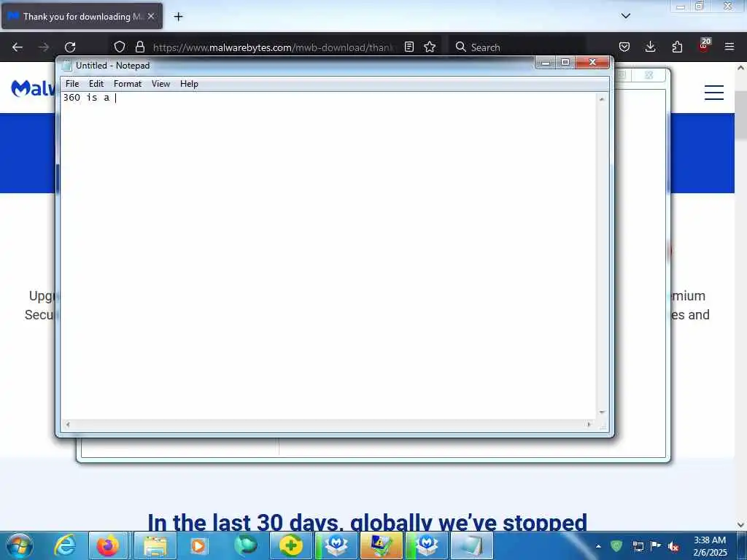Click the Firefox Search box

click(517, 47)
